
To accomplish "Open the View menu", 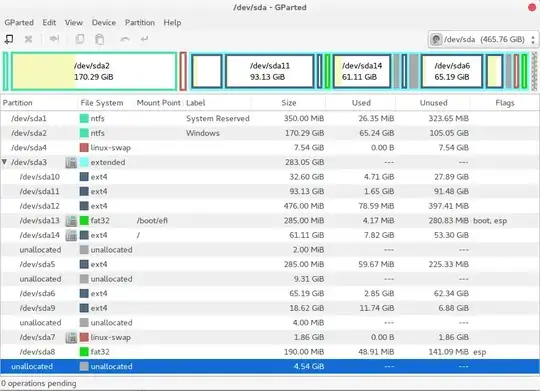I will pos(74,23).
